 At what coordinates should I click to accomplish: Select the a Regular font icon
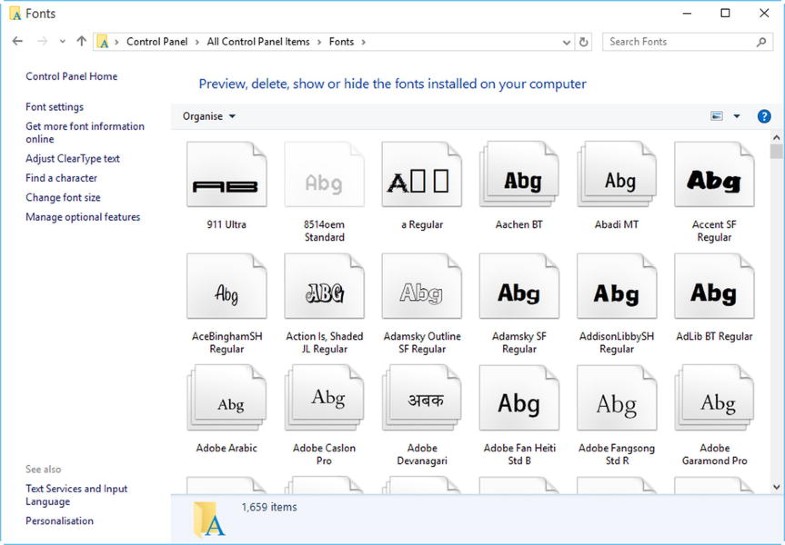422,174
